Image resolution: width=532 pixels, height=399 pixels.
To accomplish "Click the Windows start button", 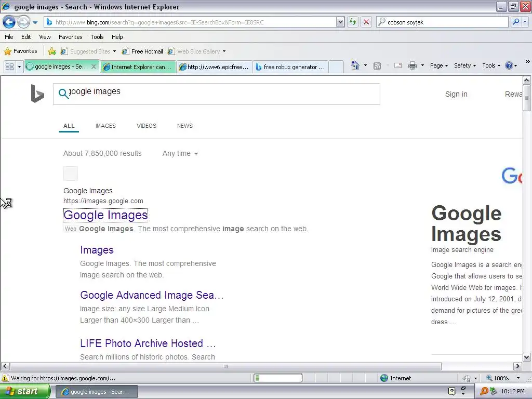I will [25, 392].
